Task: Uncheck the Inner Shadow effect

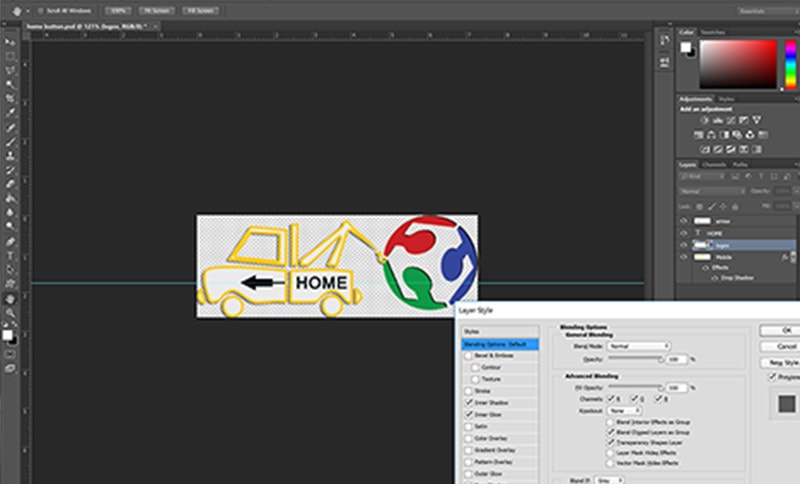Action: pos(468,403)
